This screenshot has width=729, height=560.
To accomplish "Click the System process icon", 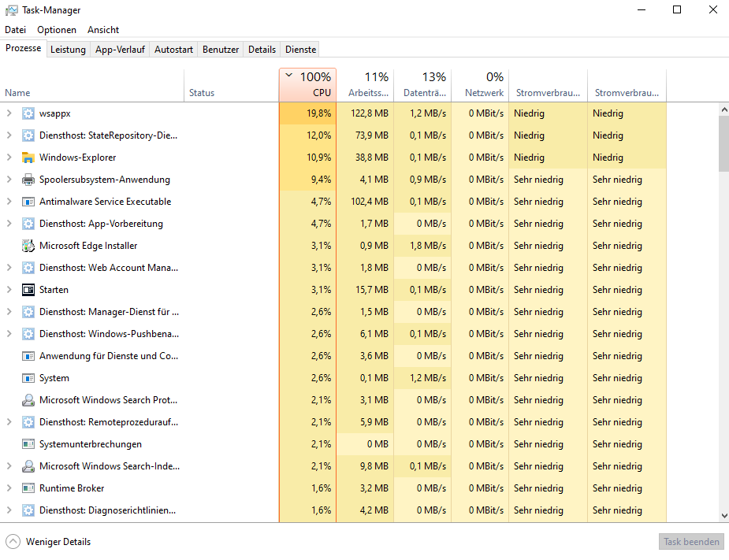I will click(x=28, y=378).
